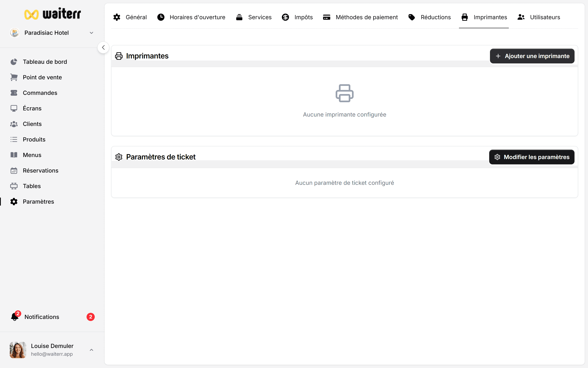Open Notifications label

coord(42,317)
